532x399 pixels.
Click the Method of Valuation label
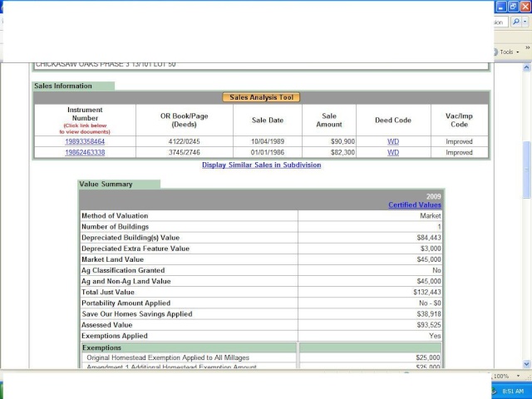coord(115,216)
